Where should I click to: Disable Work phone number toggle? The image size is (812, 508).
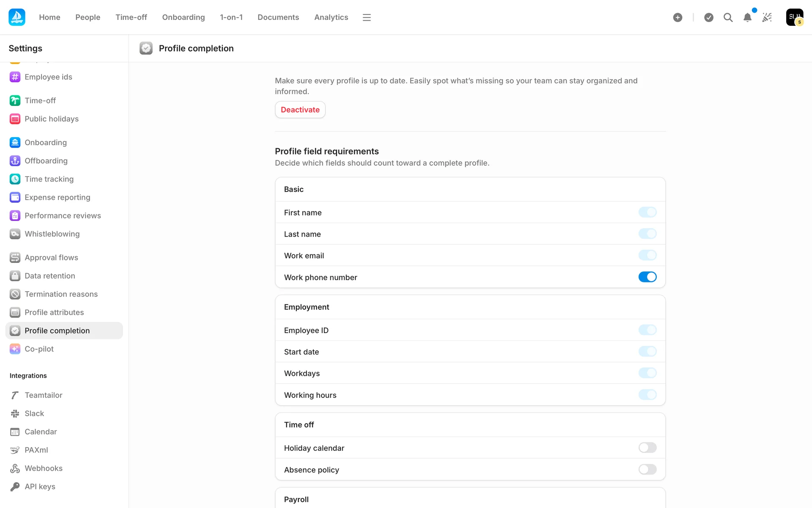point(647,277)
